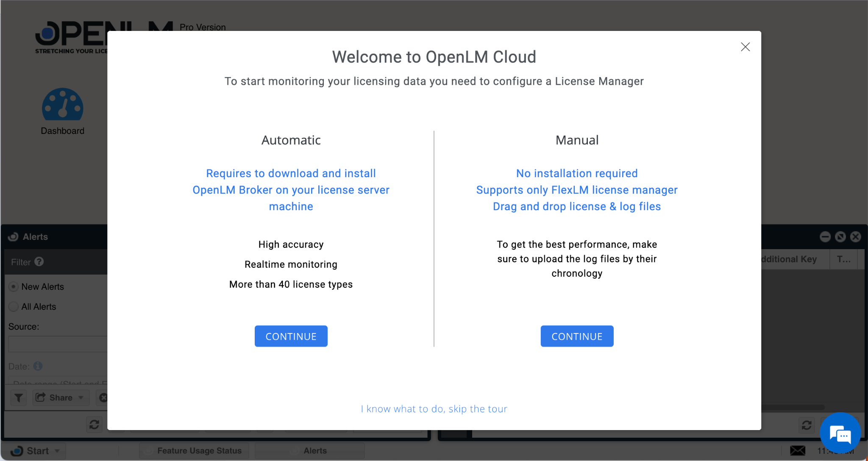Open the chat support bubble

coord(840,433)
